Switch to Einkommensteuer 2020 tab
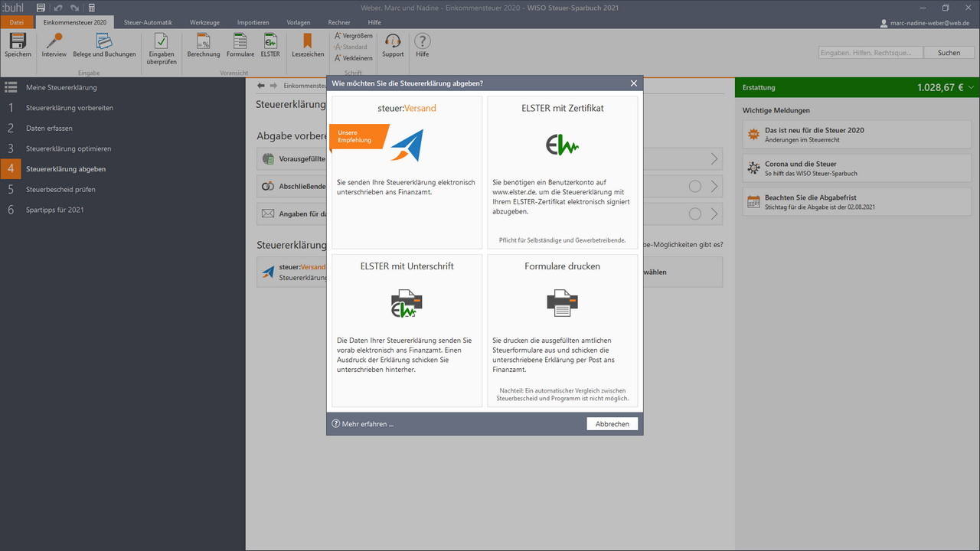Viewport: 980px width, 551px height. [x=75, y=22]
